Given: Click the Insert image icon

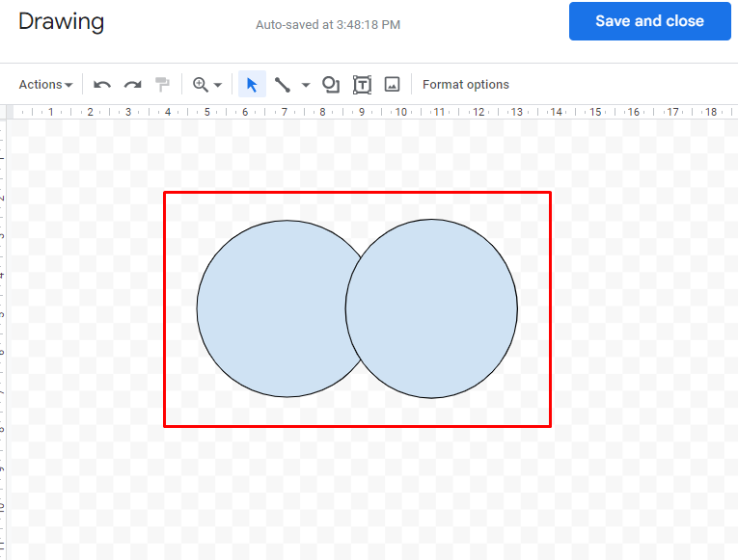Looking at the screenshot, I should [x=392, y=85].
